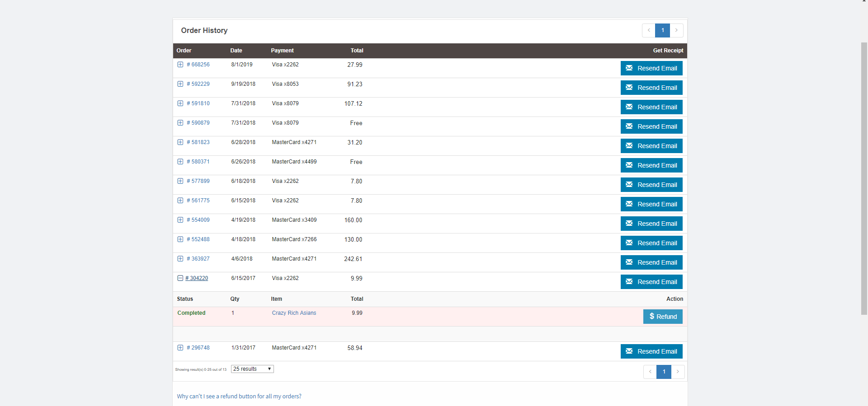Expand order # 554009 row
The width and height of the screenshot is (868, 406).
click(180, 220)
